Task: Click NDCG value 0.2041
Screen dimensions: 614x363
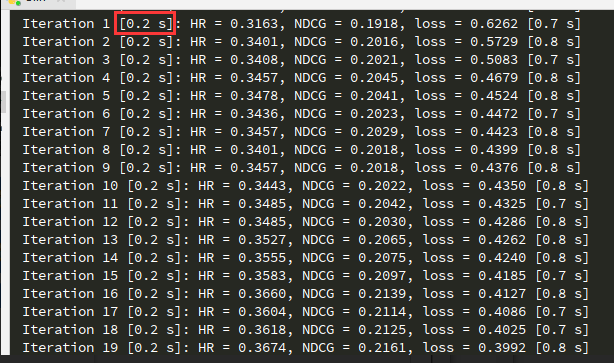Action: 374,96
